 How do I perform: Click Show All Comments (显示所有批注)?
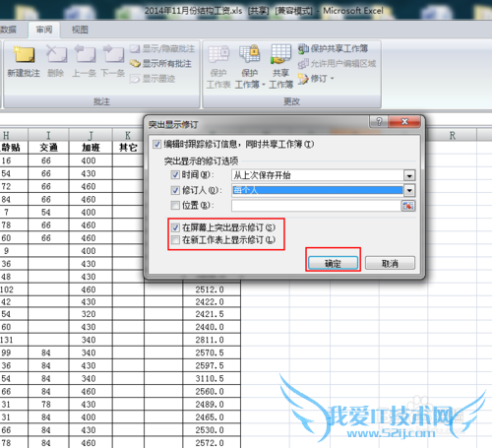(x=160, y=64)
